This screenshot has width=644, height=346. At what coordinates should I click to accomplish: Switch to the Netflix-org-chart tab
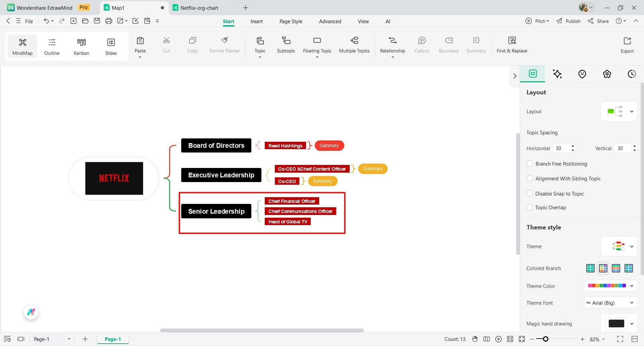(x=199, y=7)
